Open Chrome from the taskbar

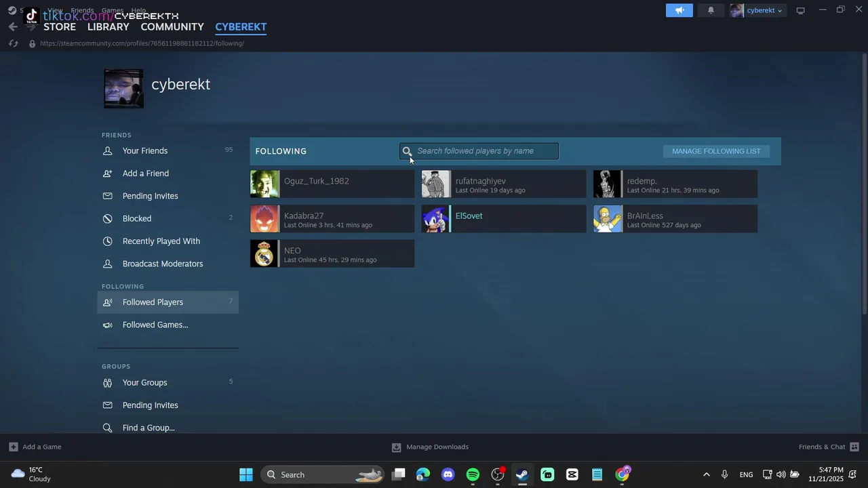(x=623, y=474)
